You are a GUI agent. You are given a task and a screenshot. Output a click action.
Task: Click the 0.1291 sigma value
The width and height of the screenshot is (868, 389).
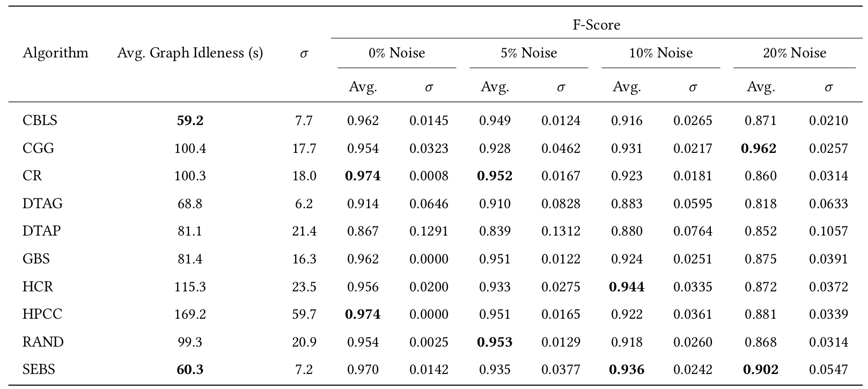point(429,231)
